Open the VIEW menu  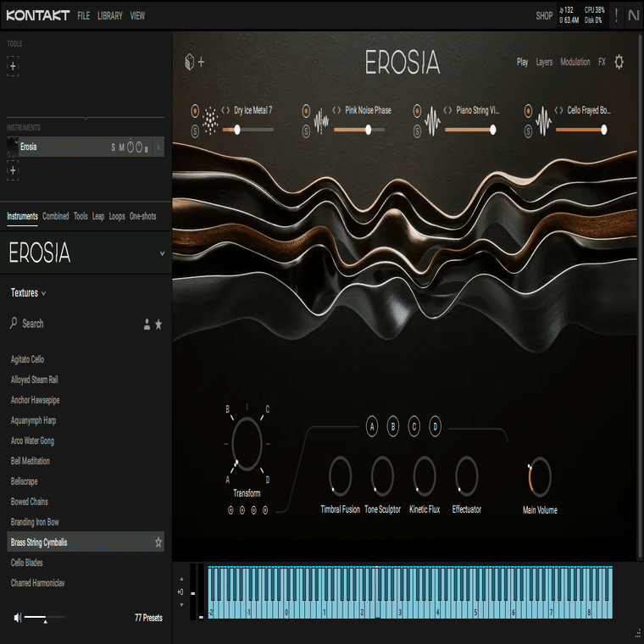pyautogui.click(x=137, y=15)
